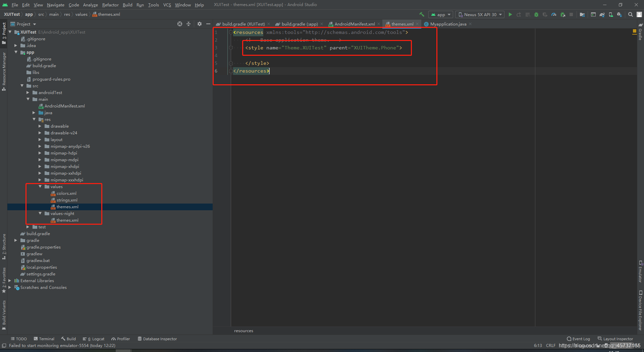The height and width of the screenshot is (352, 644).
Task: Click Apply Changes and Restart Activity icon
Action: 519,14
